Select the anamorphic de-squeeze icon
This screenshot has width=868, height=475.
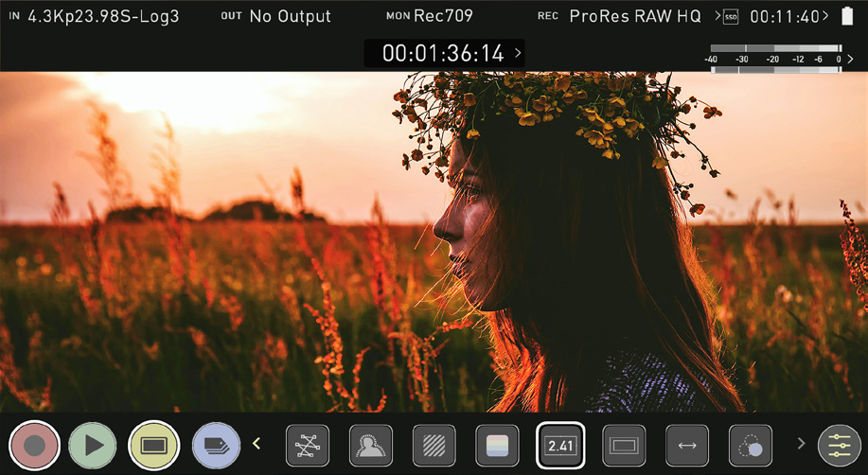(686, 444)
